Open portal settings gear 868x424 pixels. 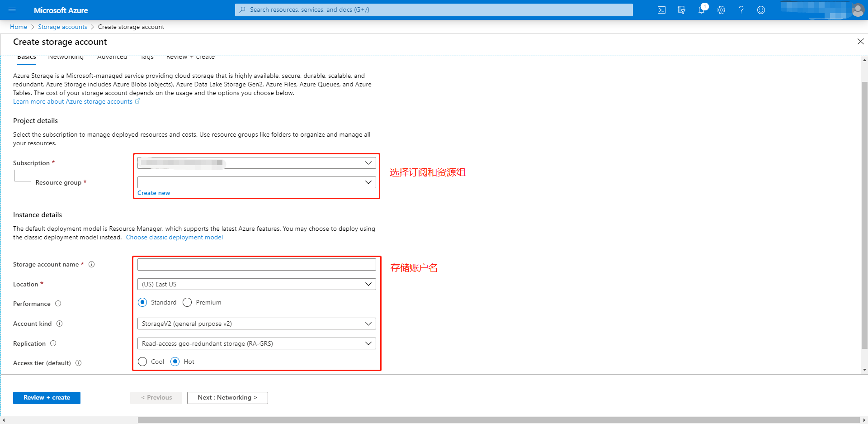721,10
